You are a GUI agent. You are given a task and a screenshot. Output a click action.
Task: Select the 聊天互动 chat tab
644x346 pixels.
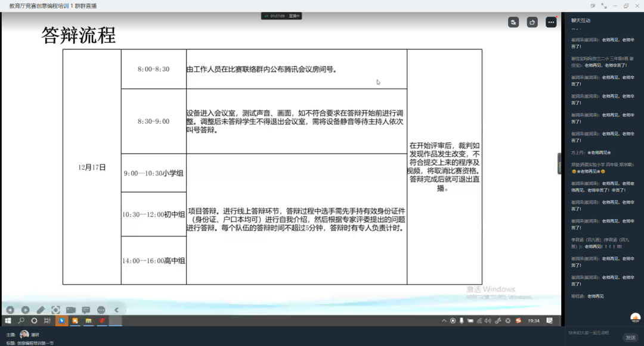(x=582, y=20)
